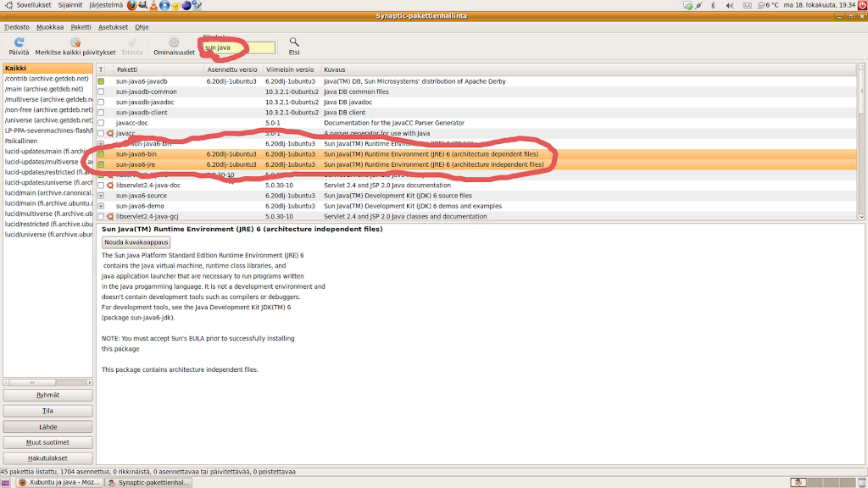The height and width of the screenshot is (488, 868).
Task: Launch Firefox from the top panel
Action: (131, 6)
